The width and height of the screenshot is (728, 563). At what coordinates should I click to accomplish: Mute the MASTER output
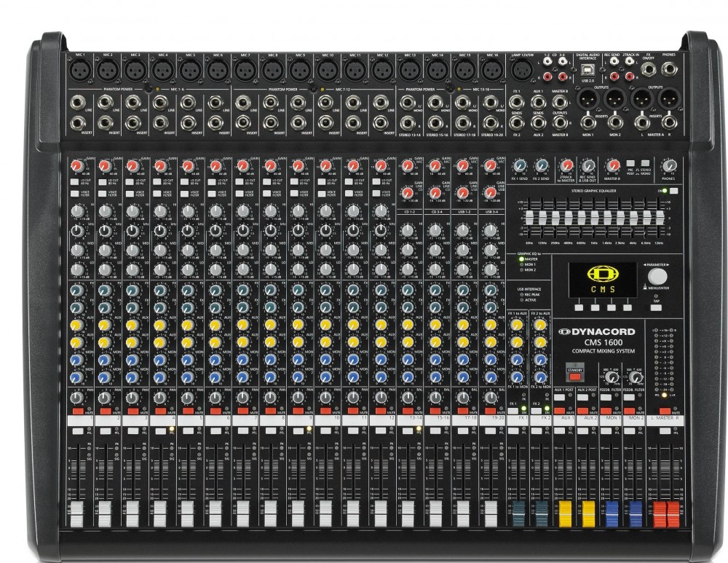click(x=665, y=411)
